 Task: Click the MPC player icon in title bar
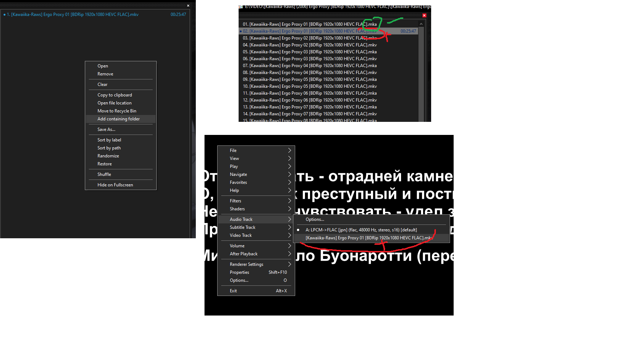240,7
